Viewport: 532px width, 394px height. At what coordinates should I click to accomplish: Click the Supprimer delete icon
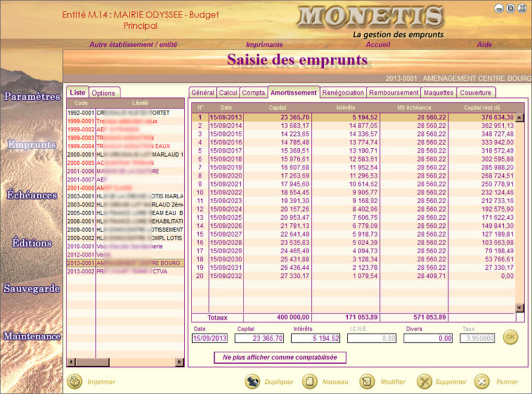[424, 381]
